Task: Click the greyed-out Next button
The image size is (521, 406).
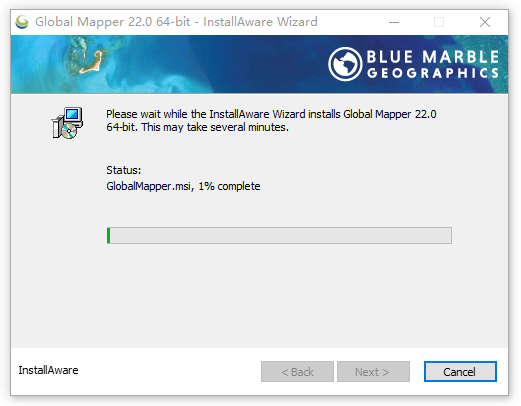Action: (373, 371)
